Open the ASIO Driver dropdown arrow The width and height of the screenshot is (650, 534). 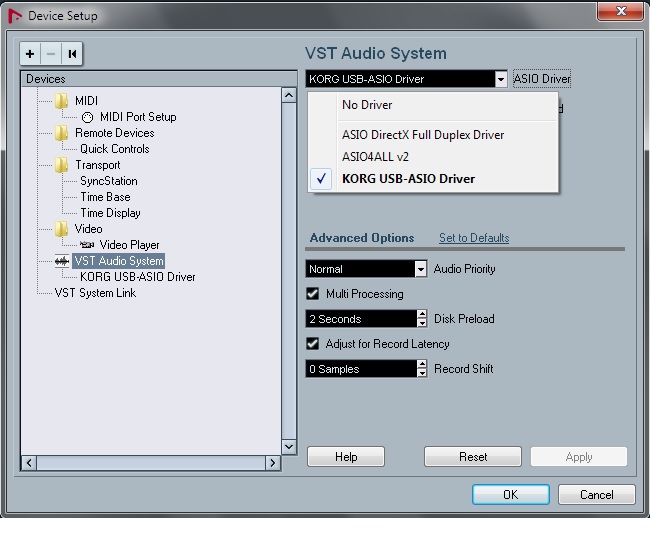(501, 79)
